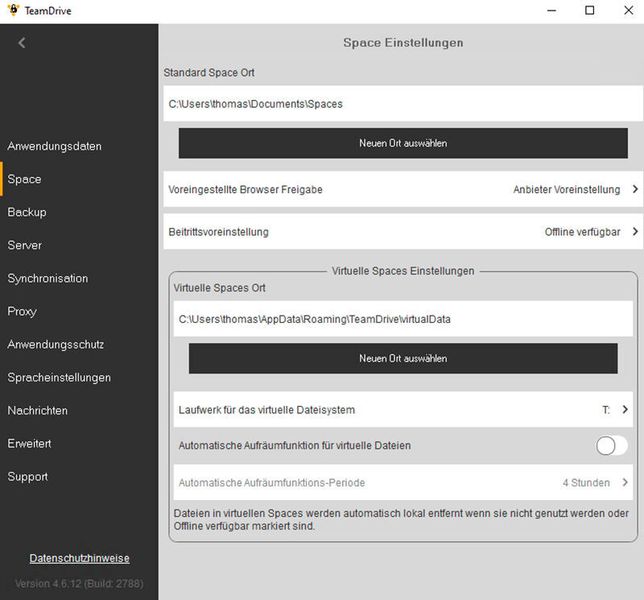Click chevron next to Anbieter Voreinstellung
This screenshot has width=644, height=600.
pyautogui.click(x=635, y=189)
